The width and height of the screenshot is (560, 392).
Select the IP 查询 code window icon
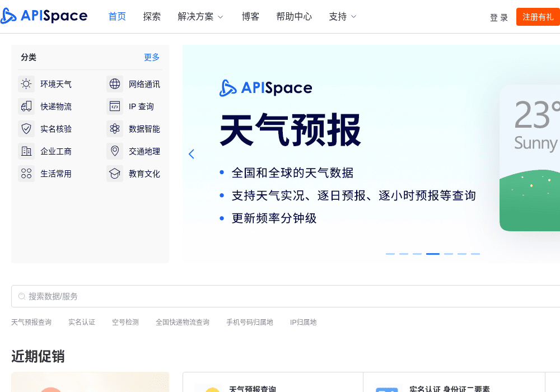[x=115, y=106]
